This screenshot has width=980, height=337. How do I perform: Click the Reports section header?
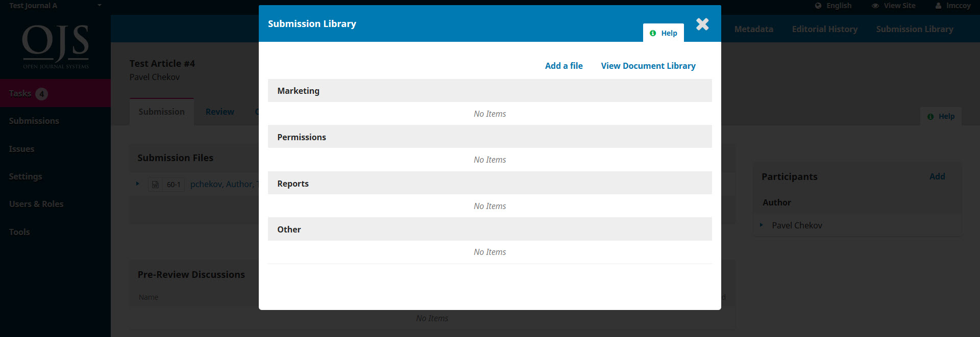[490, 183]
